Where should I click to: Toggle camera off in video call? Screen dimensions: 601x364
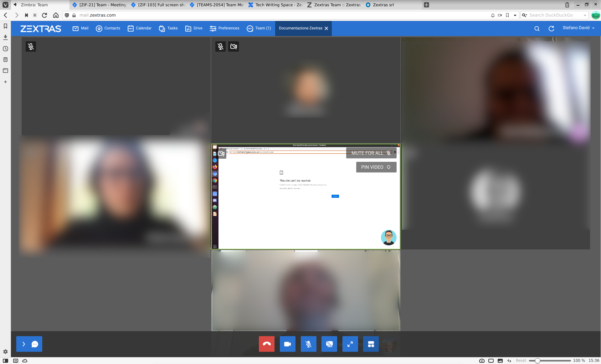pyautogui.click(x=287, y=343)
